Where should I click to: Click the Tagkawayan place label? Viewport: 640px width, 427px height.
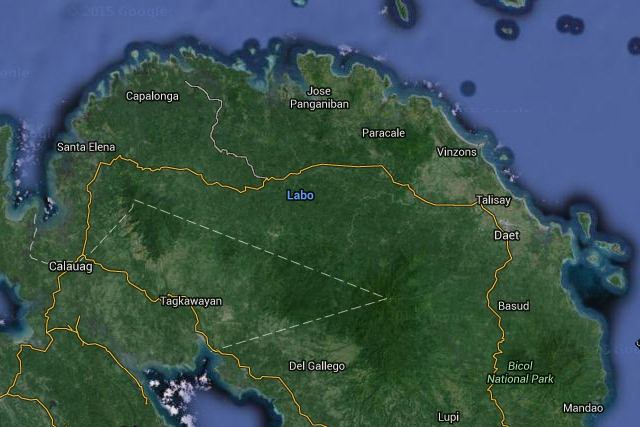pyautogui.click(x=191, y=301)
